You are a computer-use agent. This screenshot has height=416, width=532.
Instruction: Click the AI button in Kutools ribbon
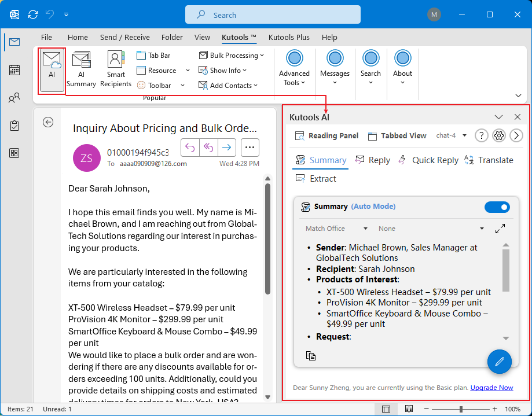click(x=52, y=69)
